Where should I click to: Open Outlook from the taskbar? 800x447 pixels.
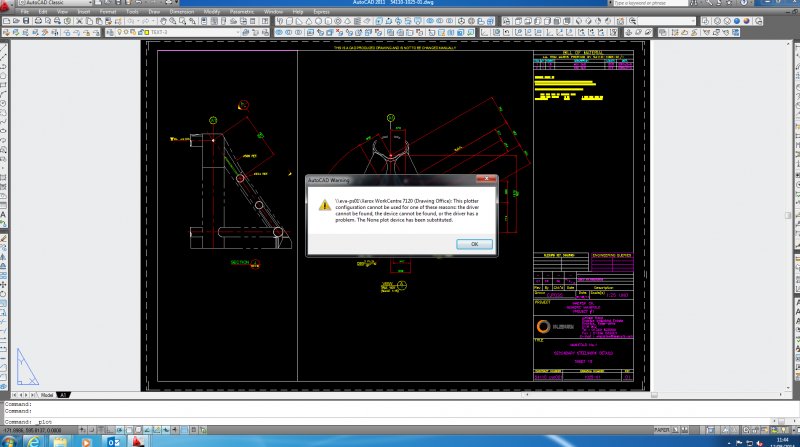coord(112,440)
